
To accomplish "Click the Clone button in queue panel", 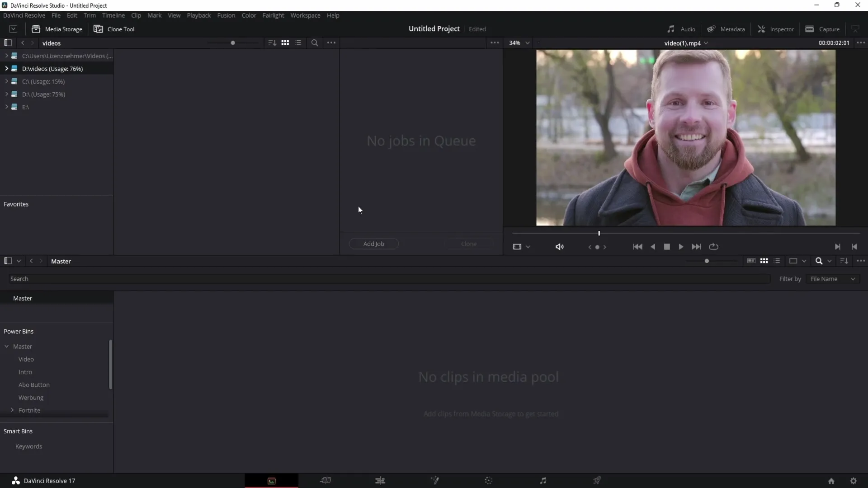I will pos(468,244).
